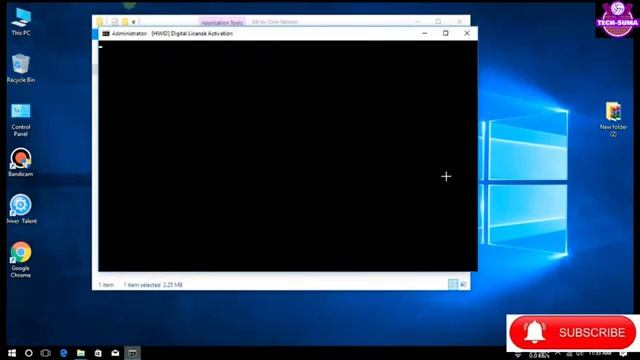This screenshot has height=360, width=640.
Task: Select the command prompt taskbar button
Action: click(133, 353)
